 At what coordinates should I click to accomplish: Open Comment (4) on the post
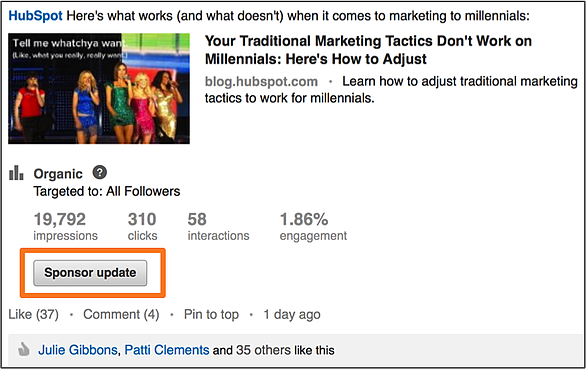tap(121, 314)
